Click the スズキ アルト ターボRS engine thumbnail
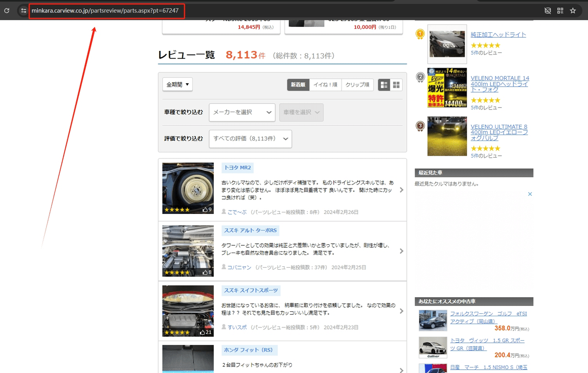Viewport: 588px width, 373px height. click(188, 251)
